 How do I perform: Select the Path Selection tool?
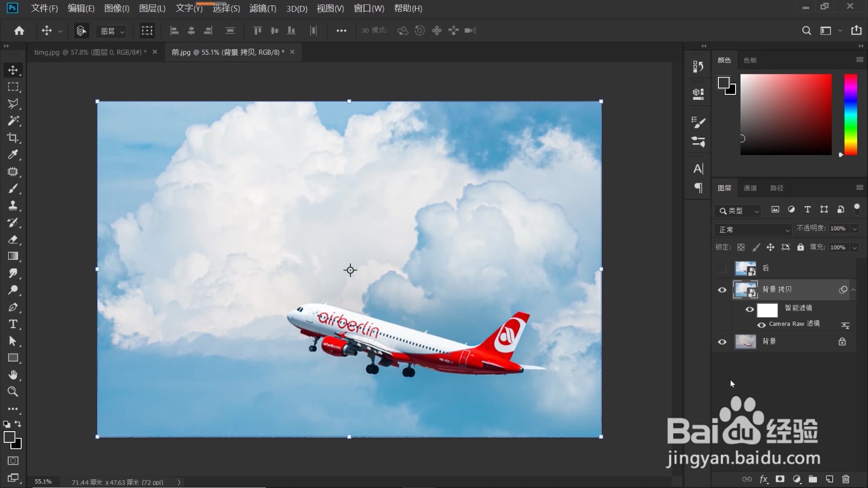(x=13, y=341)
